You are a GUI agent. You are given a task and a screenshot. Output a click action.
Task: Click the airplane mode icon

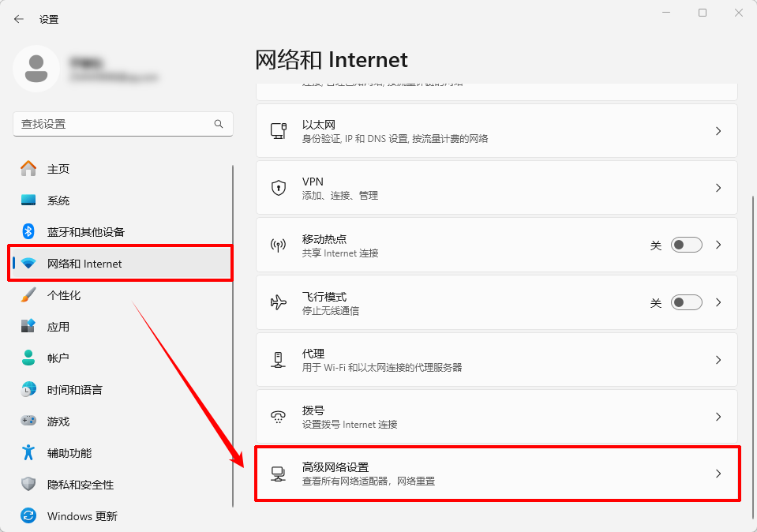279,302
